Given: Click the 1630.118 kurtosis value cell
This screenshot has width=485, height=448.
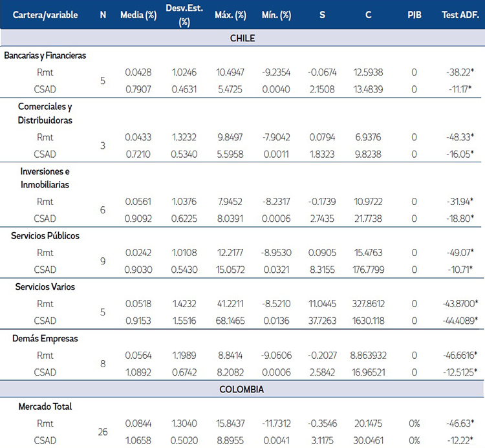Looking at the screenshot, I should pyautogui.click(x=368, y=321).
